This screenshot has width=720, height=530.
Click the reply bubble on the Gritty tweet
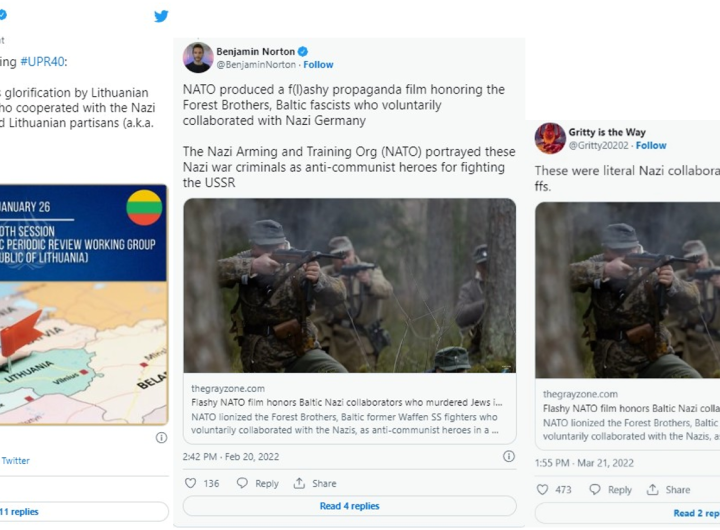(595, 490)
